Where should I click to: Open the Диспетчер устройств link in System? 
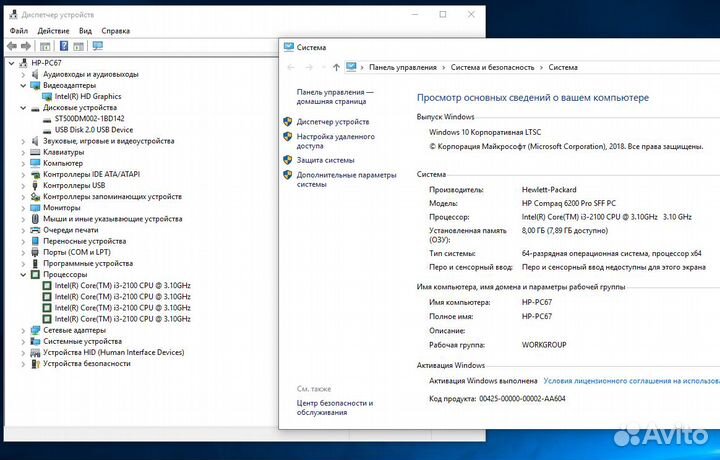[333, 122]
